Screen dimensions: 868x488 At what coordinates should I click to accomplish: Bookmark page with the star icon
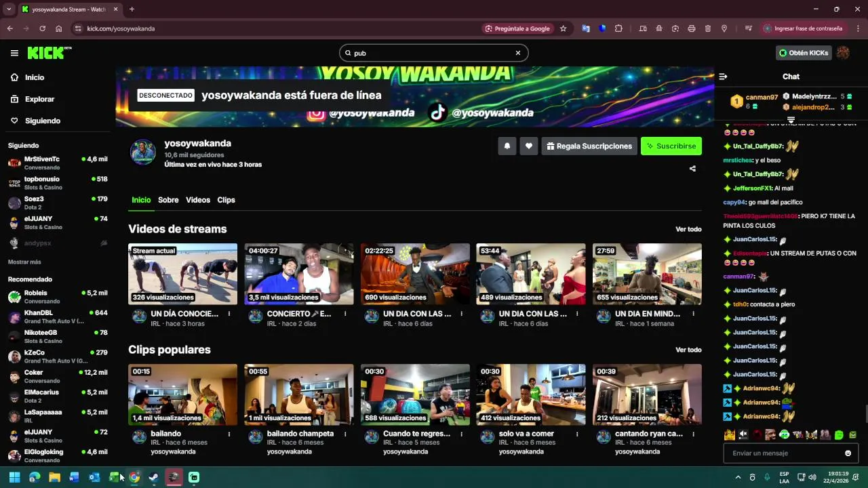click(x=563, y=28)
